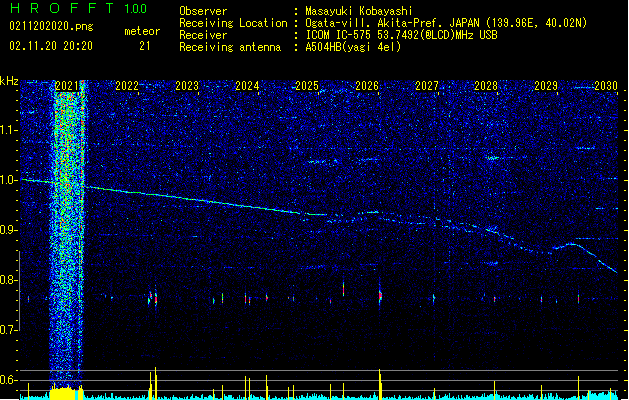The image size is (629, 400).
Task: Click the 2021 time marker
Action: click(67, 86)
